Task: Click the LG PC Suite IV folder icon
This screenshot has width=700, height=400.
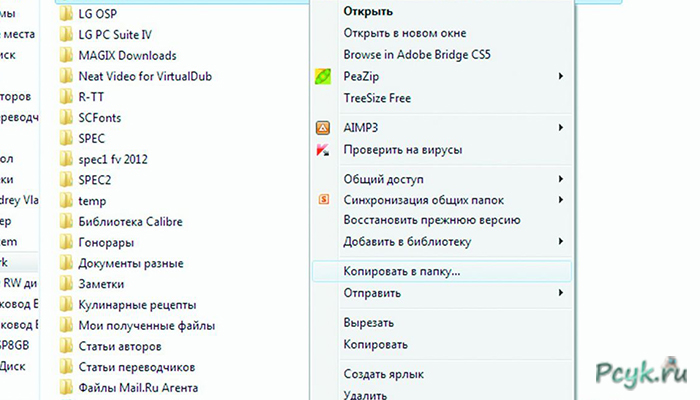Action: [x=66, y=34]
